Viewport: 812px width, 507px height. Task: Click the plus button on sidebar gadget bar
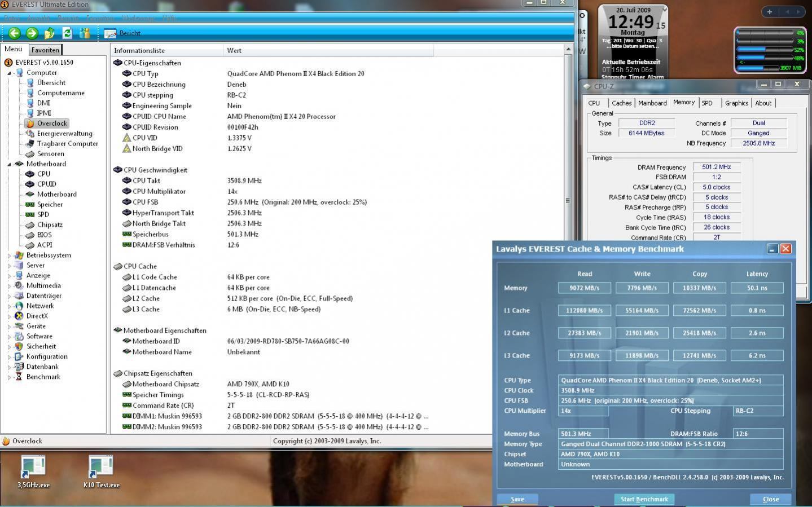point(770,11)
